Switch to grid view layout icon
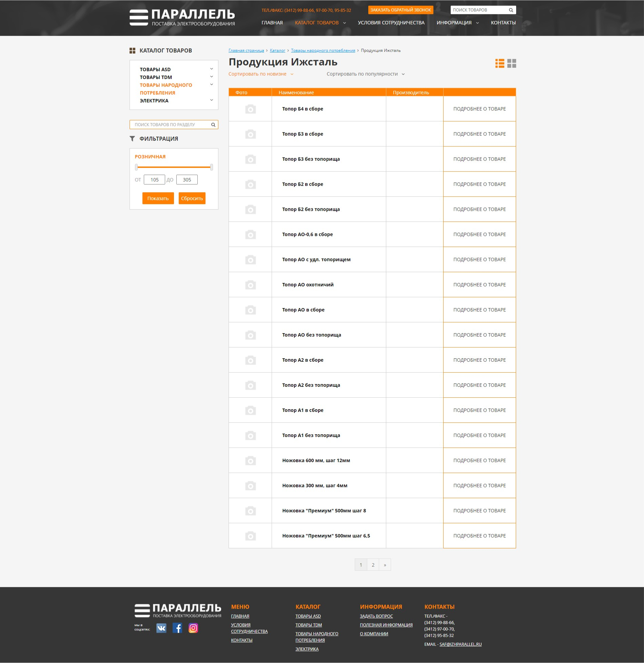This screenshot has height=663, width=644. click(512, 63)
